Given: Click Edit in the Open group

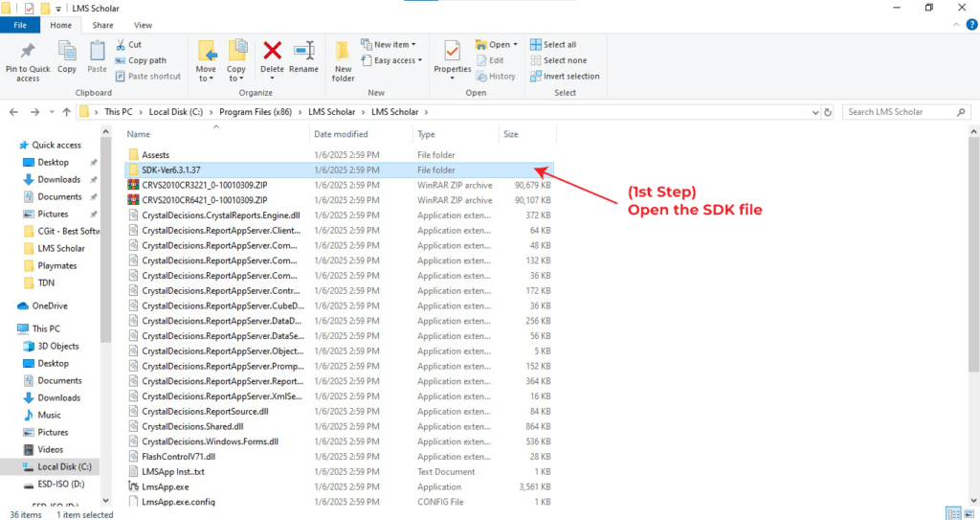Looking at the screenshot, I should tap(490, 60).
